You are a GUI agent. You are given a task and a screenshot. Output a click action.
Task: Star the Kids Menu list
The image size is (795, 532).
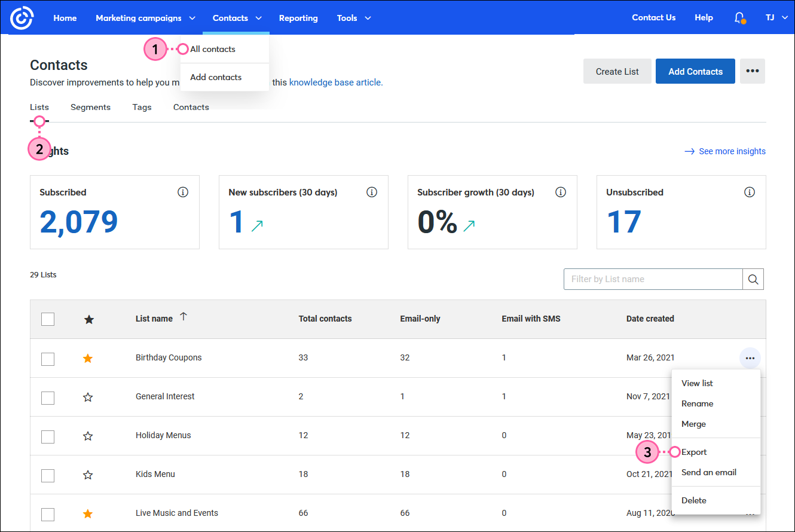click(88, 475)
